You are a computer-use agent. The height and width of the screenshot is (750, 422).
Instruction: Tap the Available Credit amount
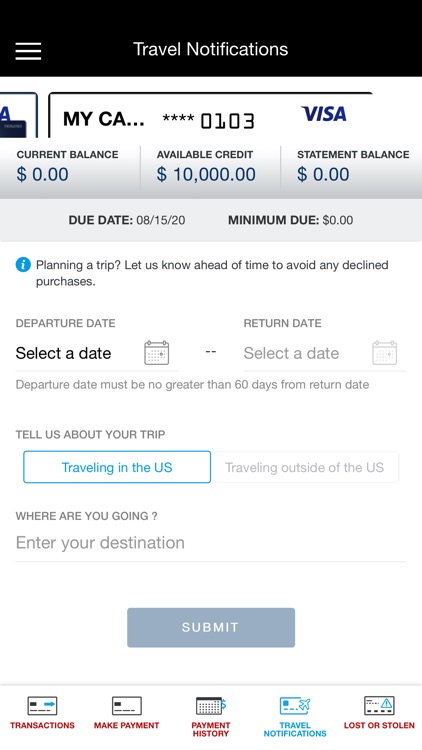click(x=206, y=174)
